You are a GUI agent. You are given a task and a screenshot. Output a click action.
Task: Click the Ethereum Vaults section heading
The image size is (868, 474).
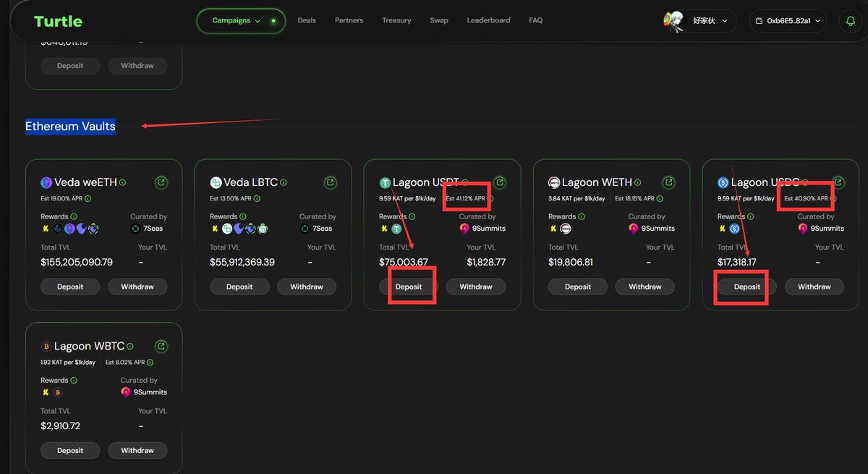click(x=70, y=127)
